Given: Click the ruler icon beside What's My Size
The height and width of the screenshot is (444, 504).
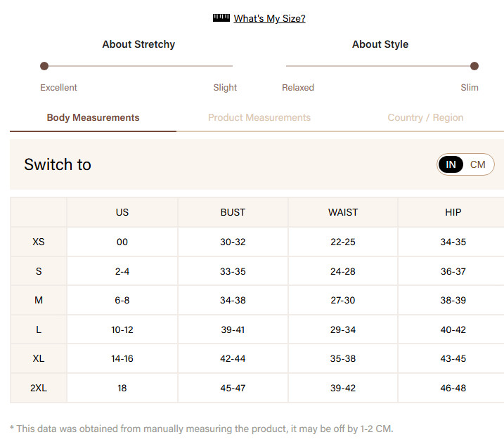Looking at the screenshot, I should pyautogui.click(x=221, y=18).
